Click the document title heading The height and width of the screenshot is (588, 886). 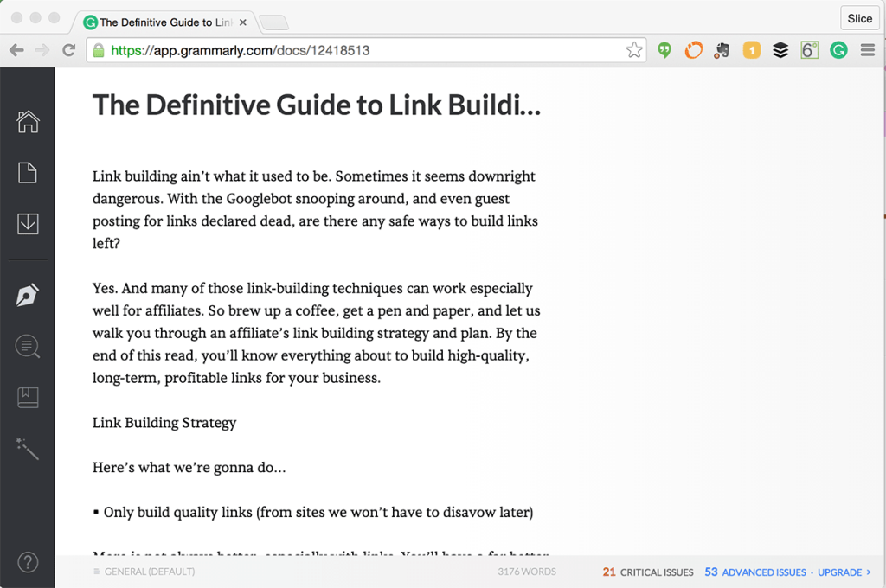tap(317, 105)
